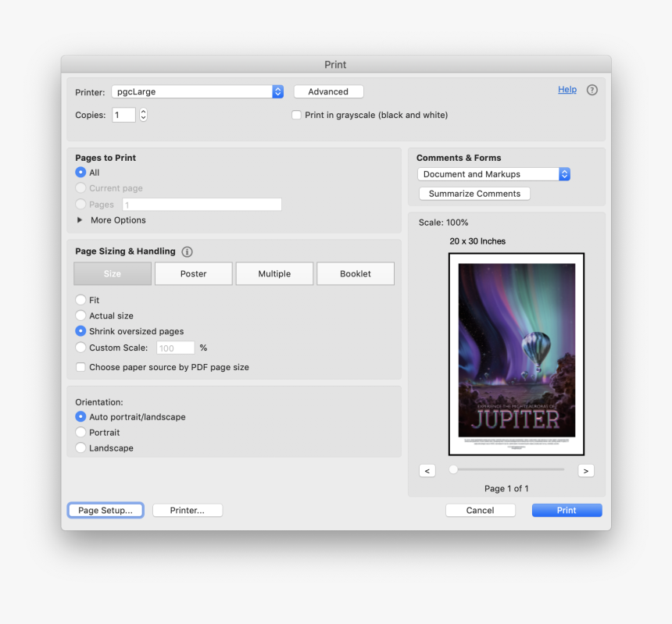
Task: Click the page preview slider handle
Action: pos(453,470)
